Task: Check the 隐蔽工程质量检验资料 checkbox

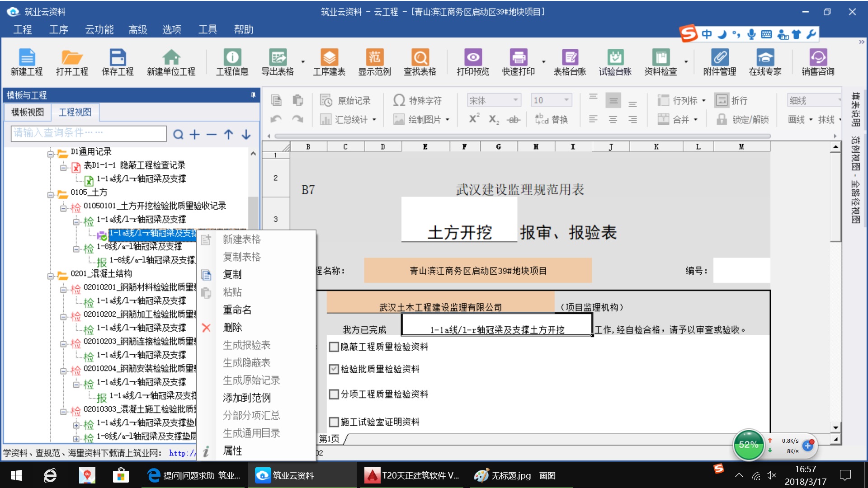Action: (334, 347)
